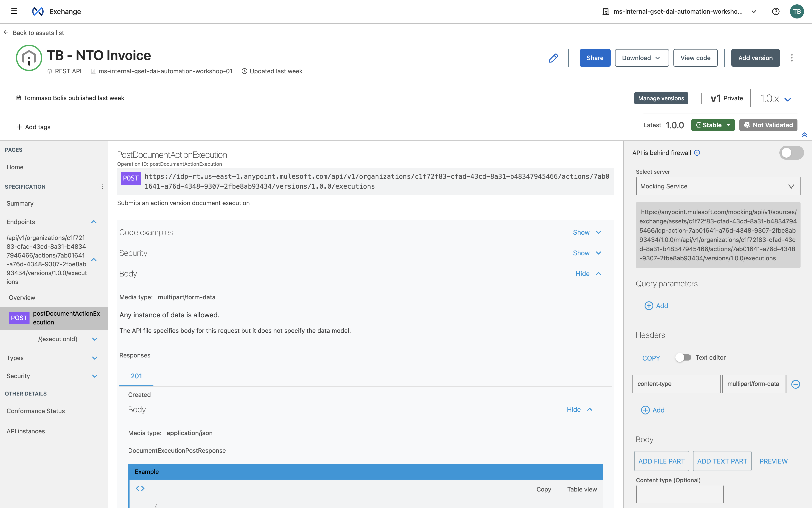Open the Specification three-dot menu
Image resolution: width=812 pixels, height=508 pixels.
point(102,187)
